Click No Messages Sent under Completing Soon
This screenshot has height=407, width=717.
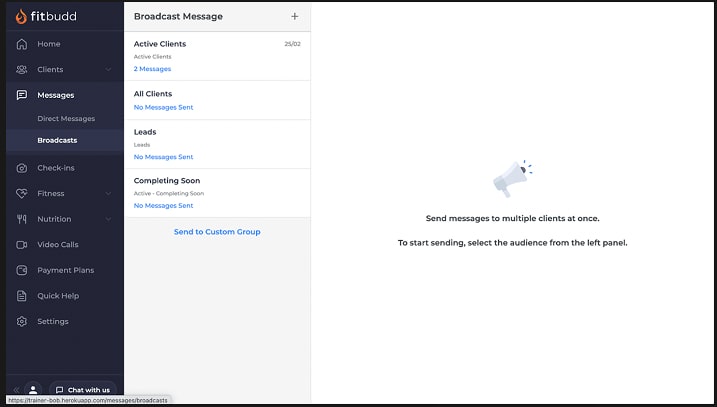[163, 206]
